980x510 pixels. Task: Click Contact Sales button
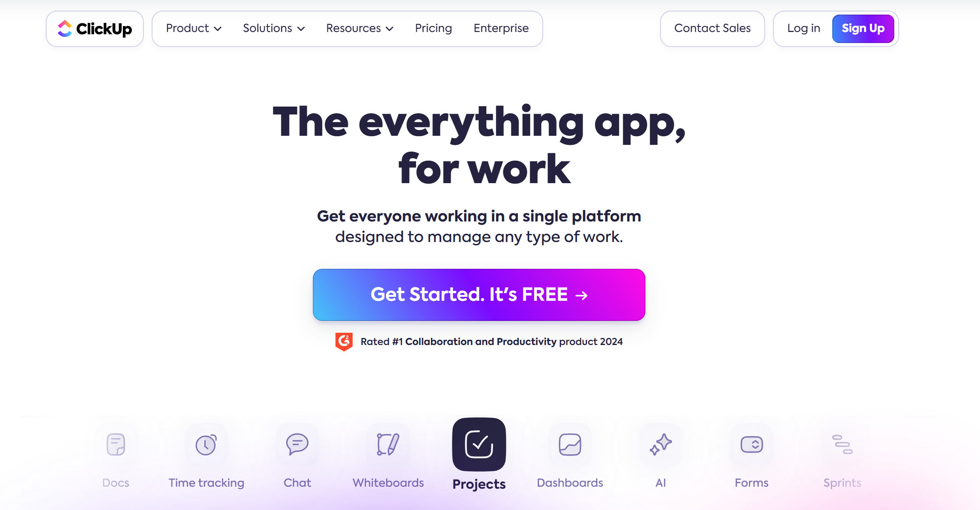(x=712, y=28)
